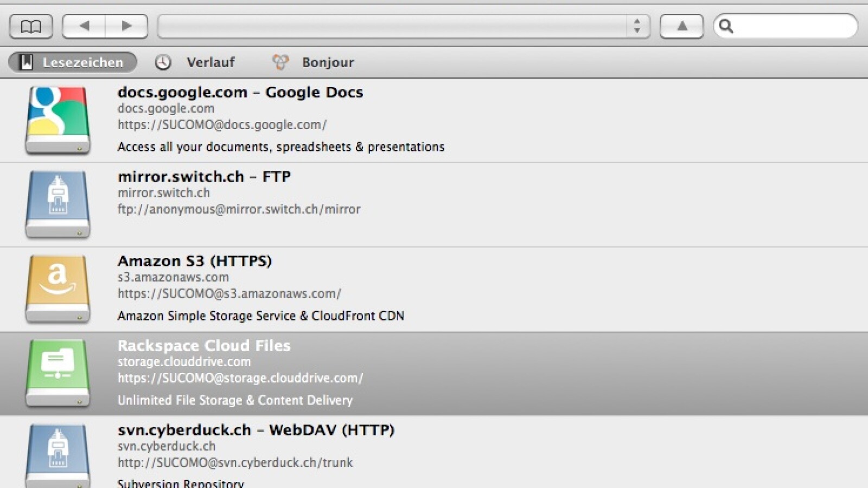
Task: Click the magnifying glass search icon
Action: click(726, 26)
